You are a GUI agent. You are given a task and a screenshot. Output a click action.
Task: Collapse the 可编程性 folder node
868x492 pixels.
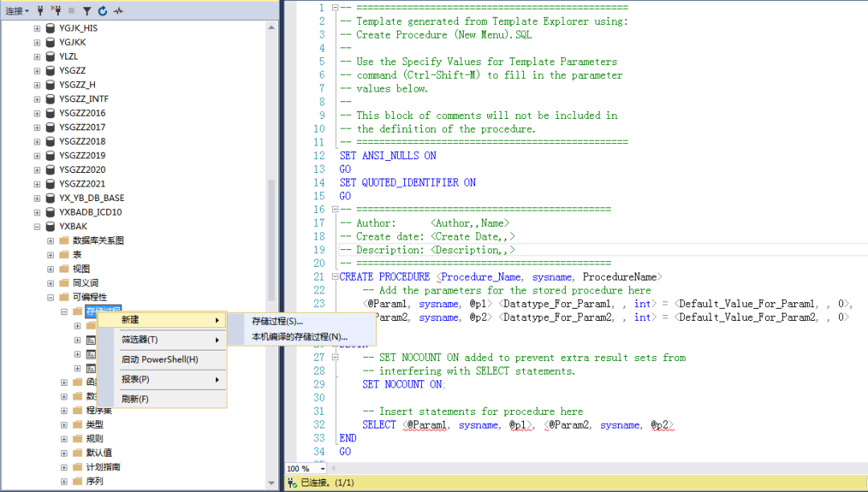click(x=50, y=297)
